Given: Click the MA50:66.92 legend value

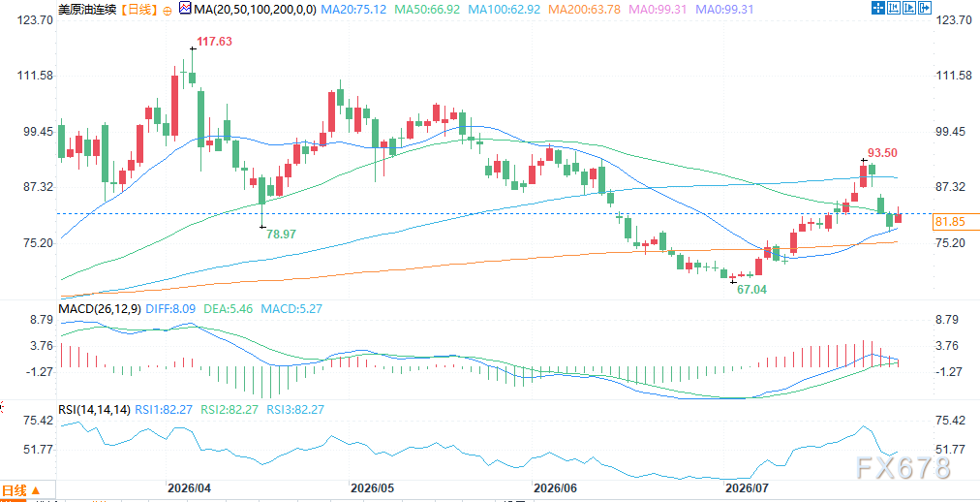Looking at the screenshot, I should (x=428, y=10).
